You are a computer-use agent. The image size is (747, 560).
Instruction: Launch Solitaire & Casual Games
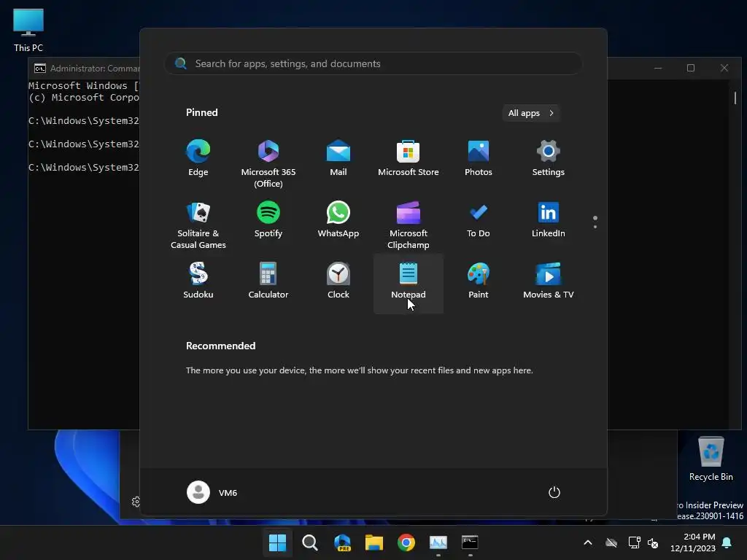point(198,225)
